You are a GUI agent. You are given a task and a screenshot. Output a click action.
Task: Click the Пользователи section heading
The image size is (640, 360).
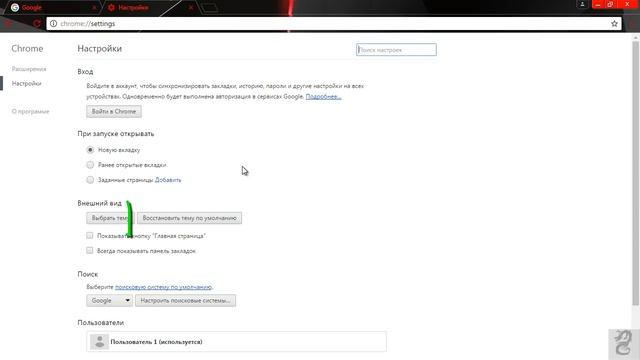coord(100,323)
